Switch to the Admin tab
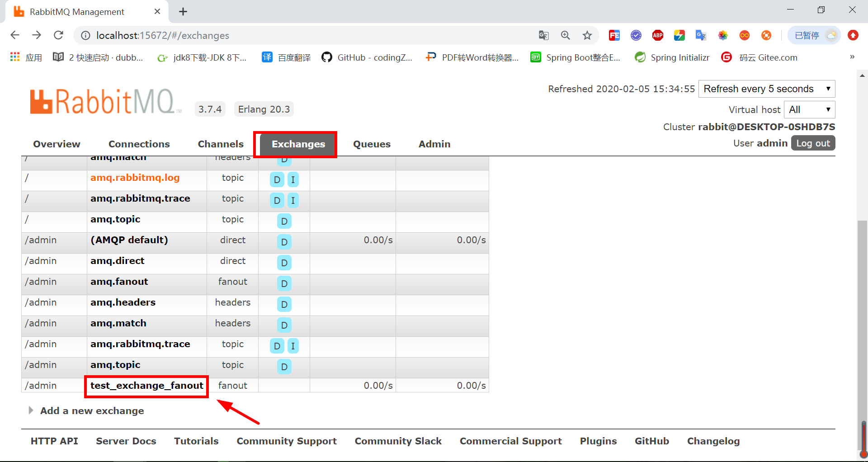This screenshot has height=462, width=868. click(434, 144)
